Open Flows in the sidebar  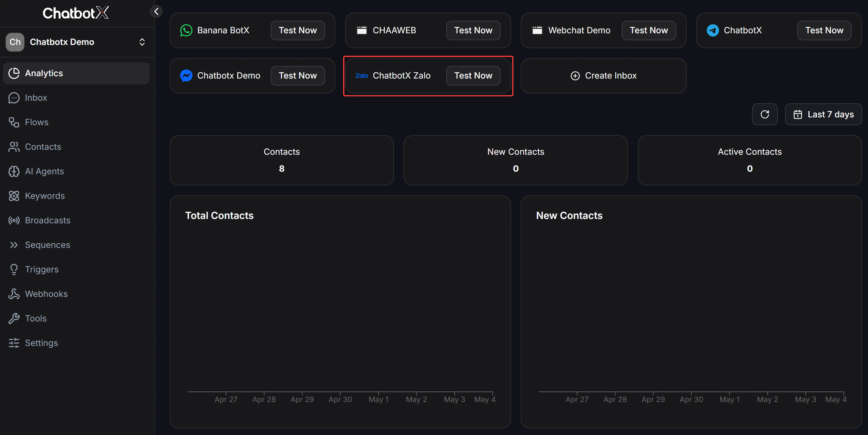click(76, 122)
